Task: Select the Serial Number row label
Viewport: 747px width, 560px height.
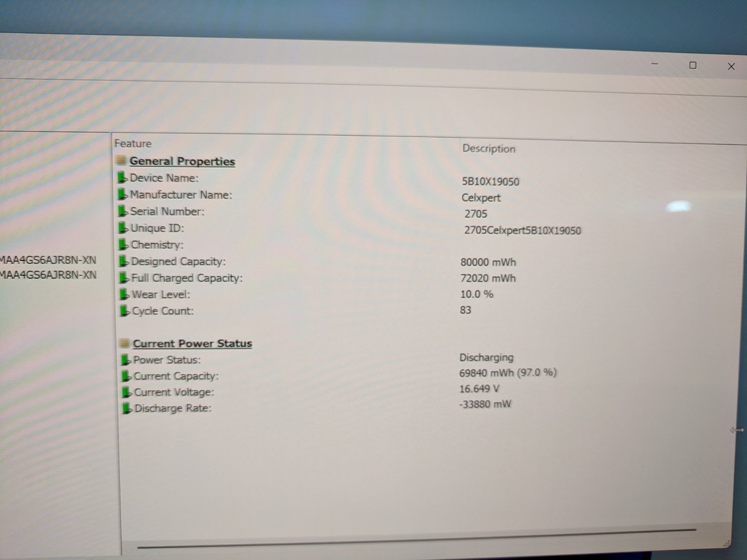Action: (x=168, y=211)
